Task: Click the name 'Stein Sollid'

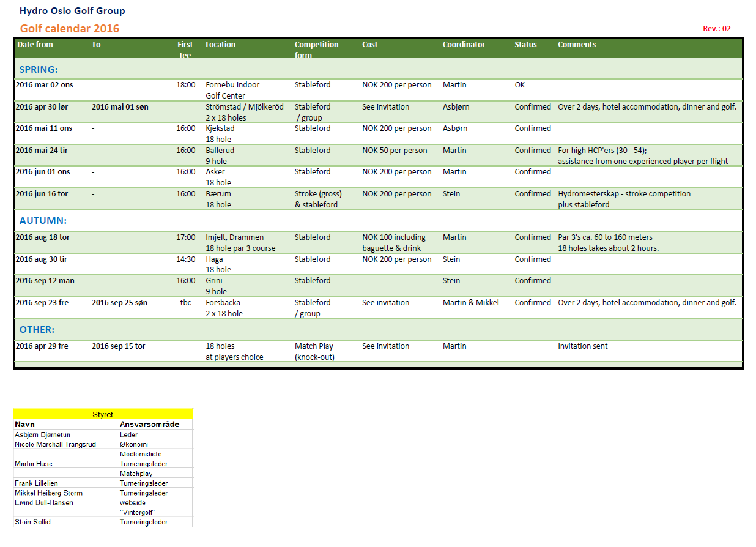Action: click(x=32, y=522)
